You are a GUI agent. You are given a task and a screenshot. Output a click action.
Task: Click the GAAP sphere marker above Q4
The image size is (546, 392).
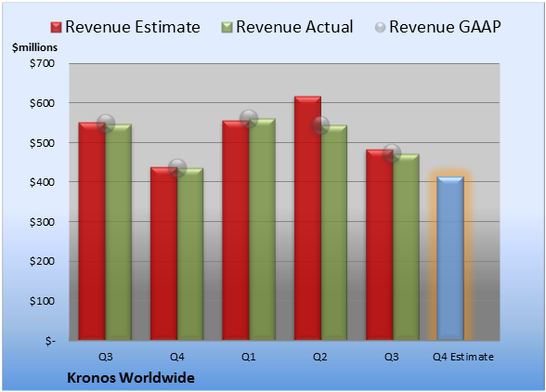(177, 168)
